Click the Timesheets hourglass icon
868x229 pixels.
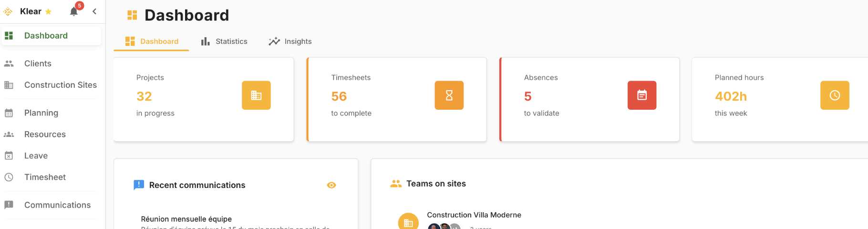coord(449,95)
